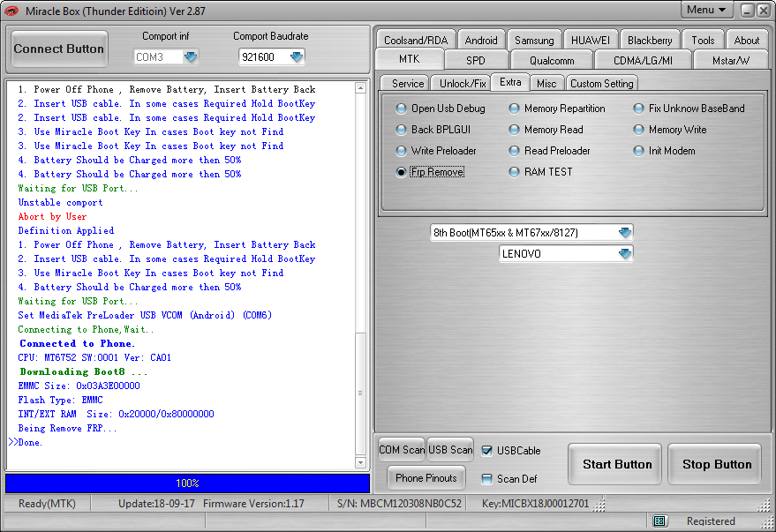Click the 'Downloading Boot8 ...' log line

click(84, 371)
